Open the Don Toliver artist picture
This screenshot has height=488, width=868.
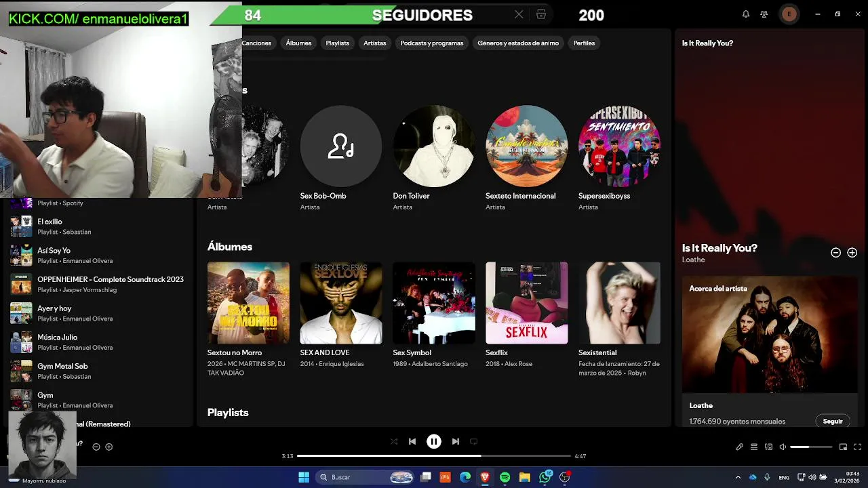(x=434, y=146)
